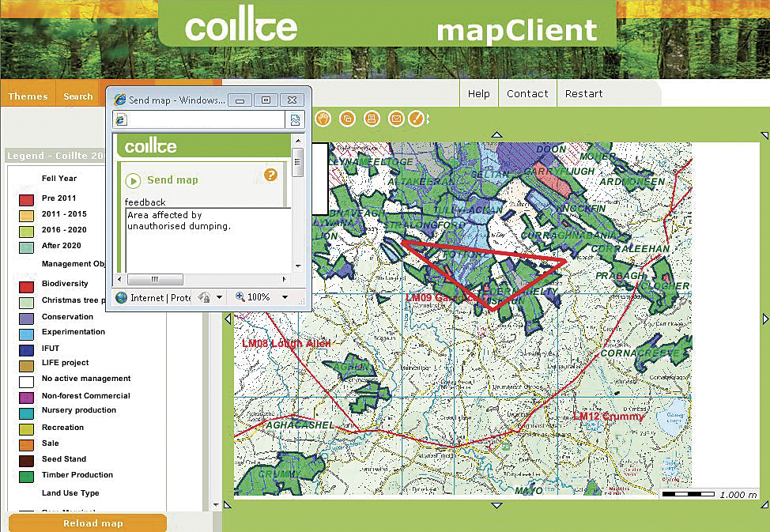Viewport: 770px width, 532px height.
Task: Click the print map toolbar icon
Action: [372, 119]
